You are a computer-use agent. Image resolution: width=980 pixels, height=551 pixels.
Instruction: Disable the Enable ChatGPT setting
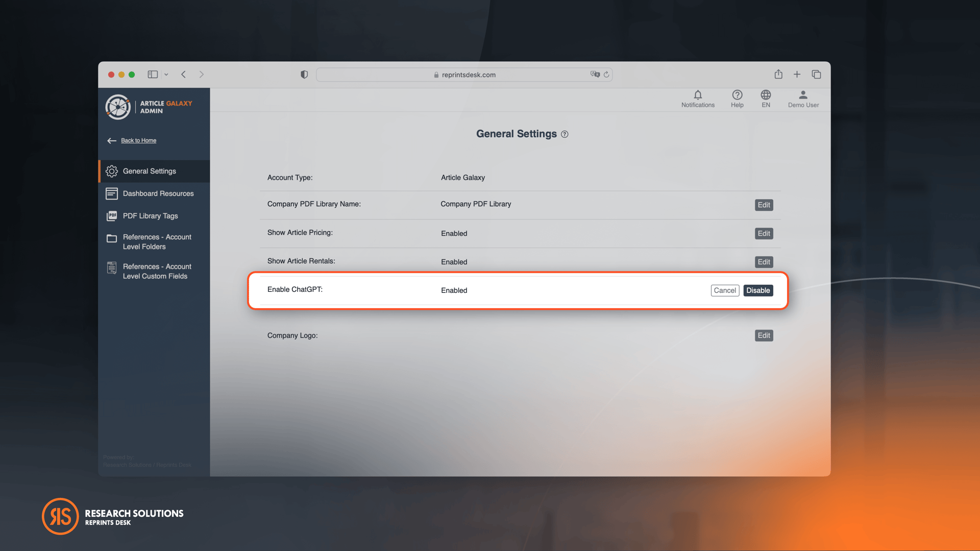click(758, 290)
